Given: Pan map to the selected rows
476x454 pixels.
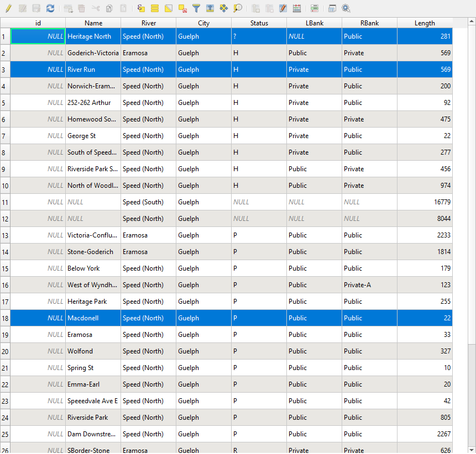Looking at the screenshot, I should click(224, 8).
